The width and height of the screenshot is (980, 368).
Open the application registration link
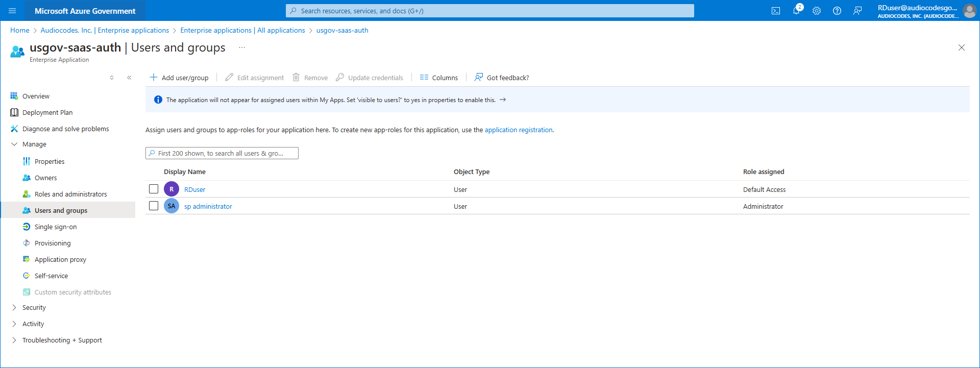[519, 130]
